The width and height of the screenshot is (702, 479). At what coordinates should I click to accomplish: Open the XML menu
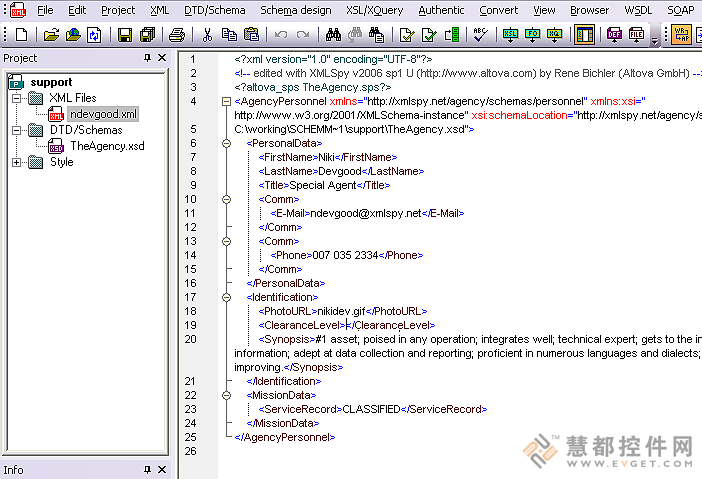(159, 10)
